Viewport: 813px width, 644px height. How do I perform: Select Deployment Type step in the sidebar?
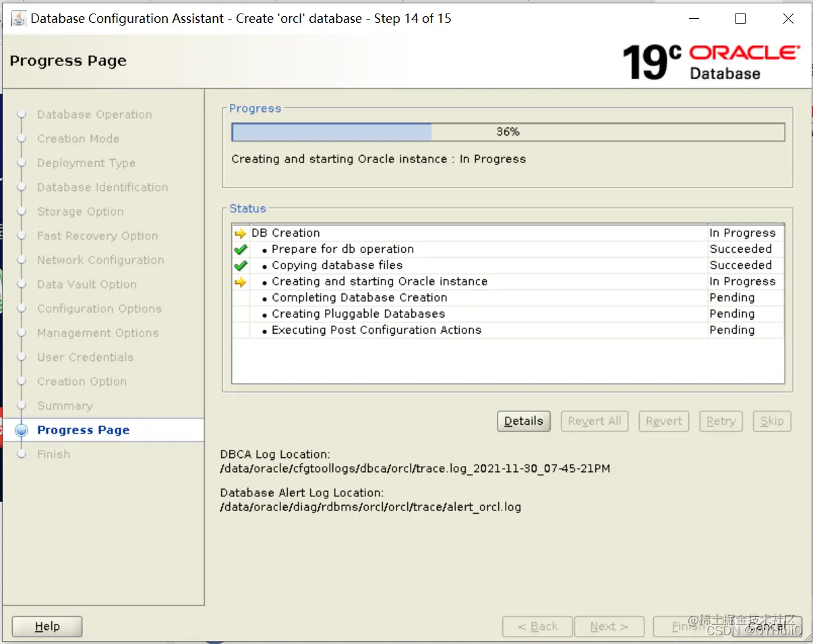click(86, 163)
